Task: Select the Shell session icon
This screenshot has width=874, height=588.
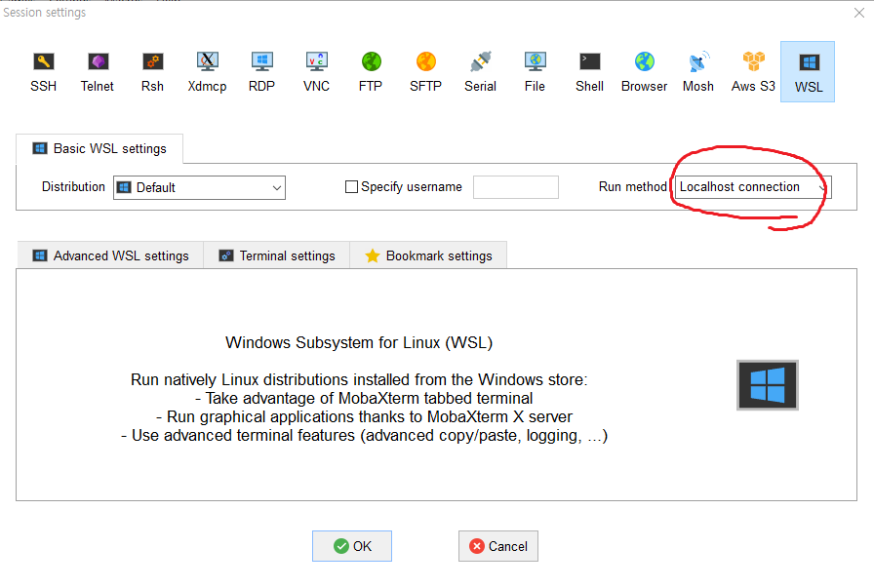Action: (x=589, y=72)
